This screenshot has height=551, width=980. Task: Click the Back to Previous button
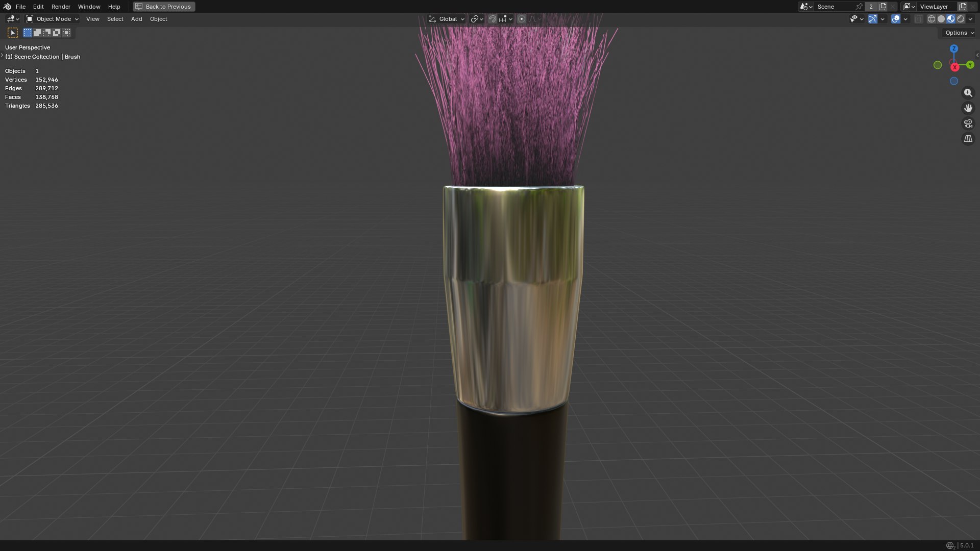coord(164,7)
